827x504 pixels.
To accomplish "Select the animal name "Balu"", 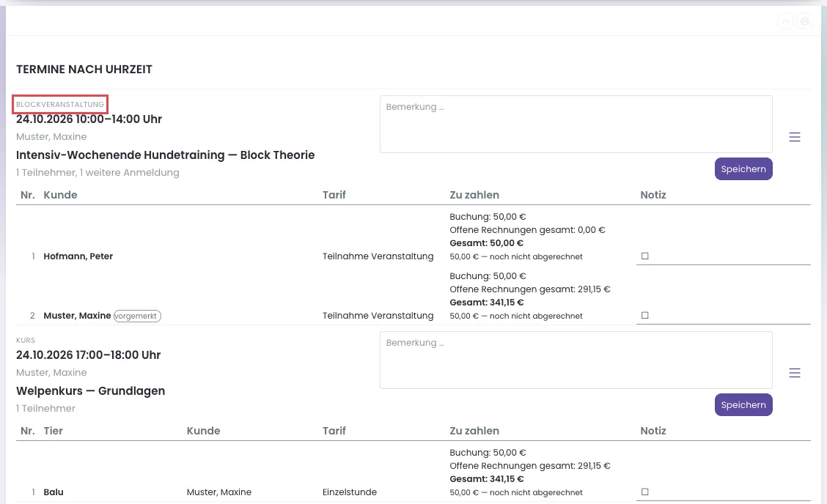I will pos(54,492).
